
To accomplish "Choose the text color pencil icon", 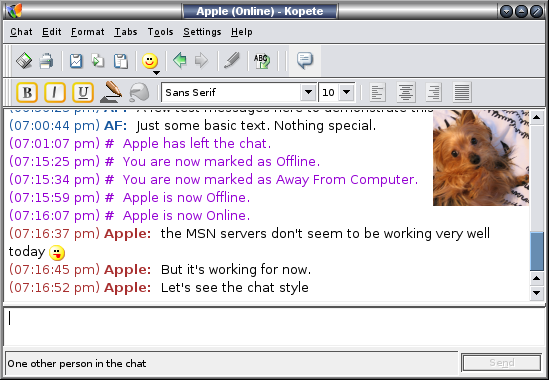I will pos(111,92).
